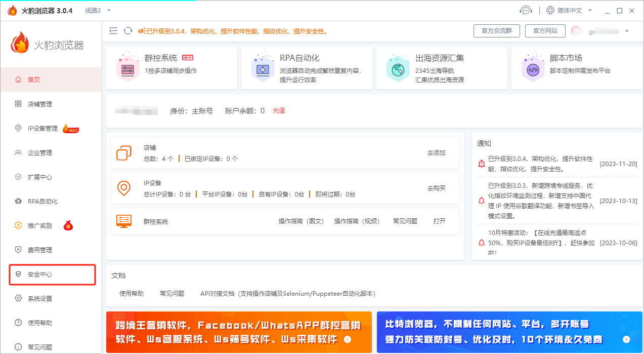Click the 群控系统 monitor icon in summary row
644x354 pixels.
pyautogui.click(x=124, y=221)
